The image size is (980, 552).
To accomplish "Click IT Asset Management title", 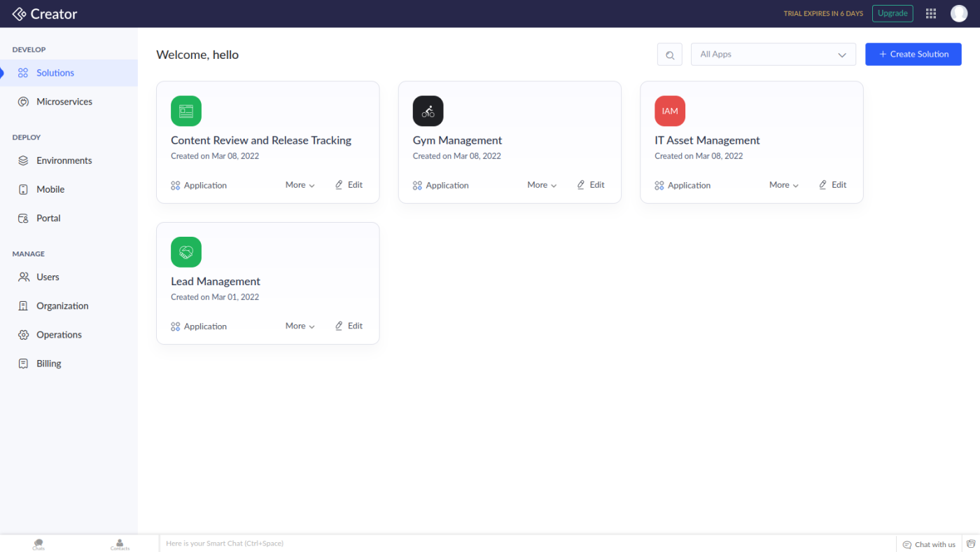I will tap(707, 140).
